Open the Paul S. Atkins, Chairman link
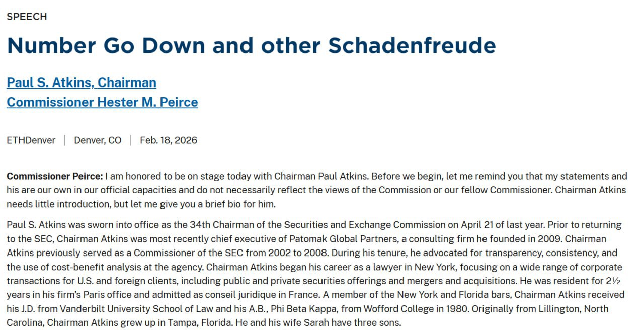644x335 pixels. (x=82, y=82)
